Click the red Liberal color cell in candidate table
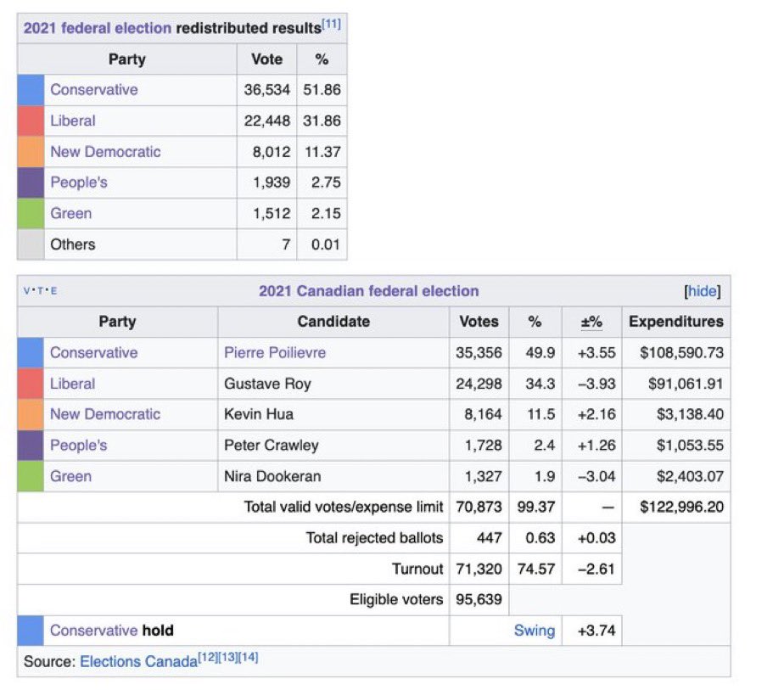784x690 pixels. (31, 384)
